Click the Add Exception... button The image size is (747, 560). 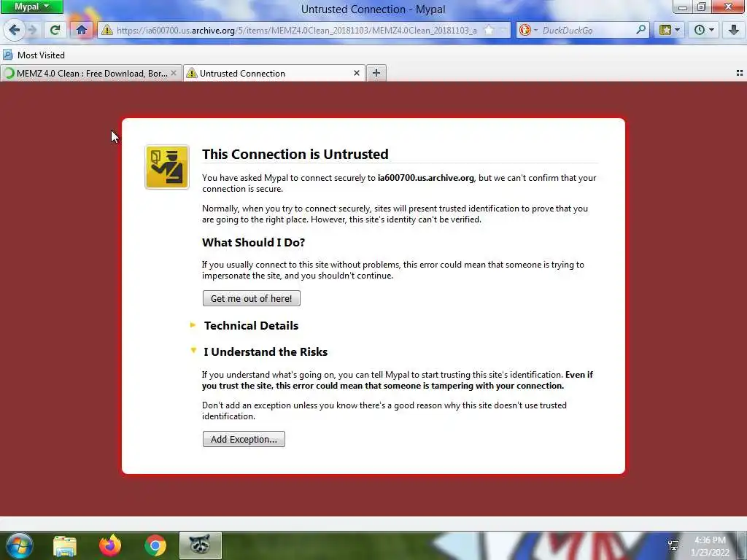coord(244,439)
